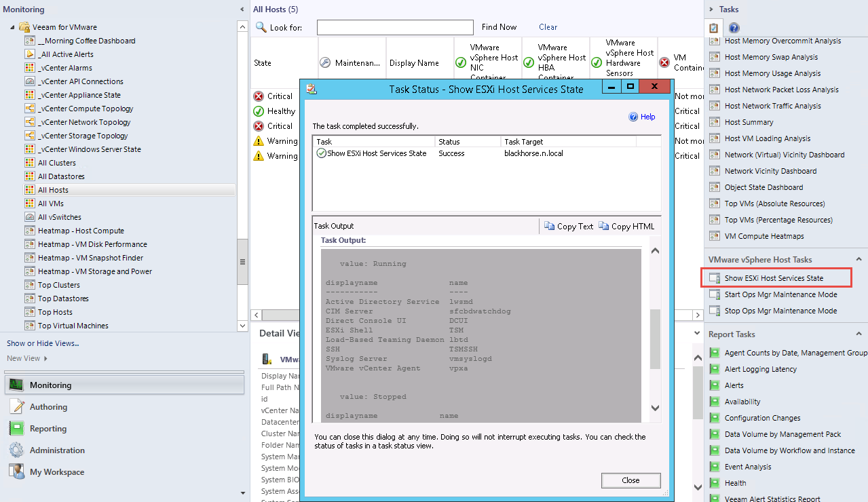Click the Clear search link
Image resolution: width=868 pixels, height=502 pixels.
pyautogui.click(x=548, y=27)
